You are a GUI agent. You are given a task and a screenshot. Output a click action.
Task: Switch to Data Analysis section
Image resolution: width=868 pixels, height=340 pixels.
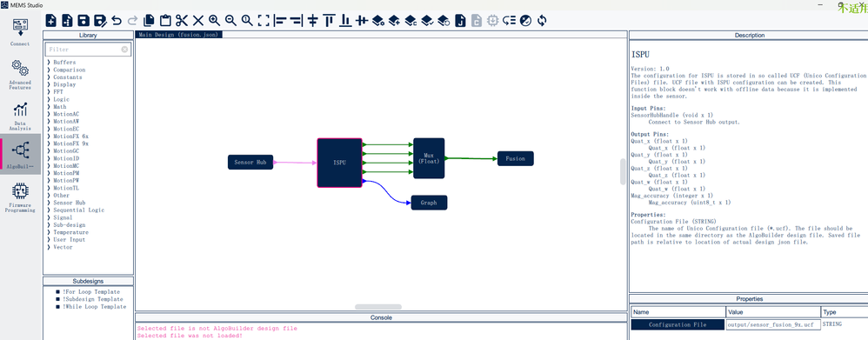tap(20, 116)
